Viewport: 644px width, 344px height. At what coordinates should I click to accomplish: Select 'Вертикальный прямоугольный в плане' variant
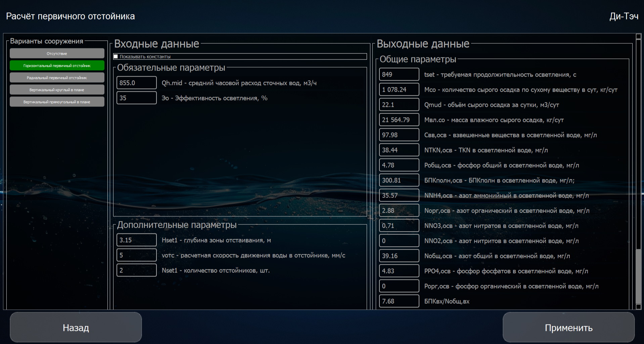57,102
